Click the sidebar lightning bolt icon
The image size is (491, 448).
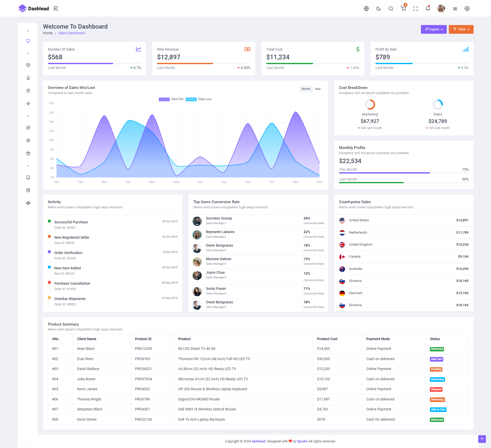pos(28,104)
